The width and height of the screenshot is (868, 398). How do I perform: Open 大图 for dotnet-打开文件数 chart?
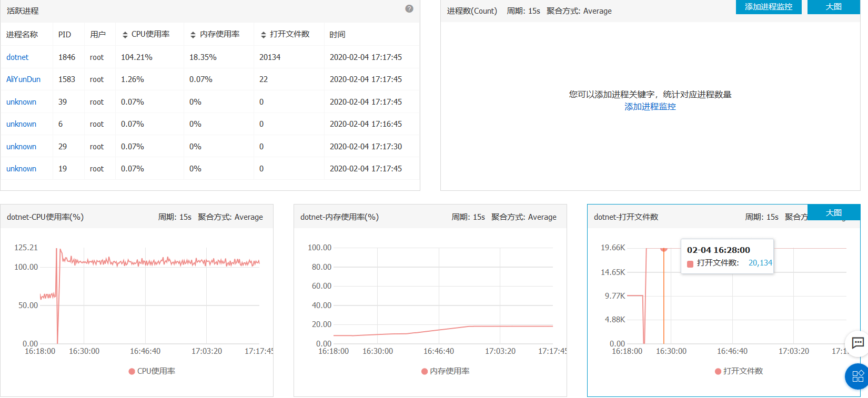pos(834,212)
